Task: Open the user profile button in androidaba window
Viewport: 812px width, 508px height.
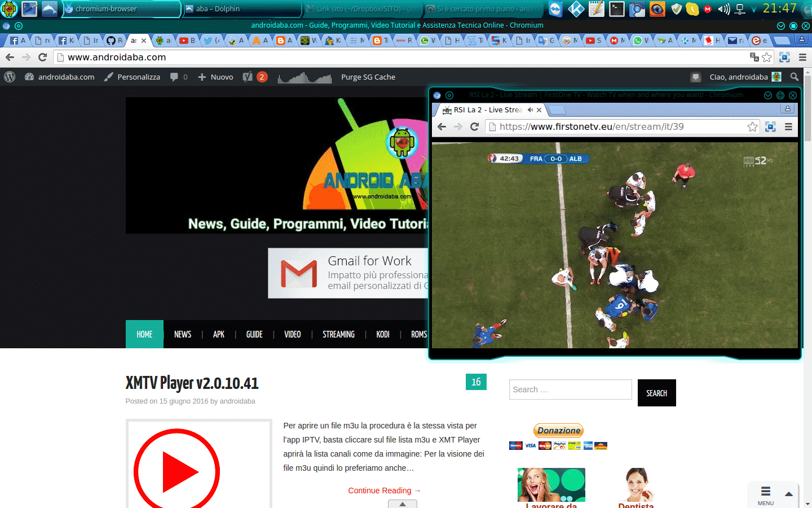Action: (801, 40)
